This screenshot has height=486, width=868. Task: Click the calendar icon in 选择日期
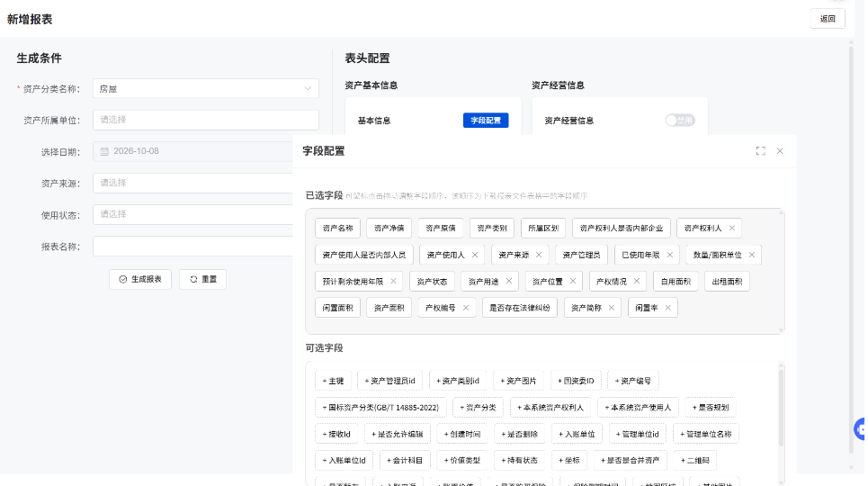coord(104,151)
